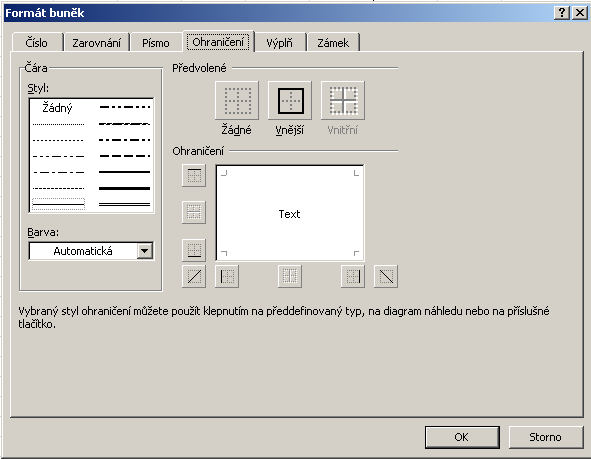Select the Žádný line style
The height and width of the screenshot is (459, 591).
pos(57,108)
